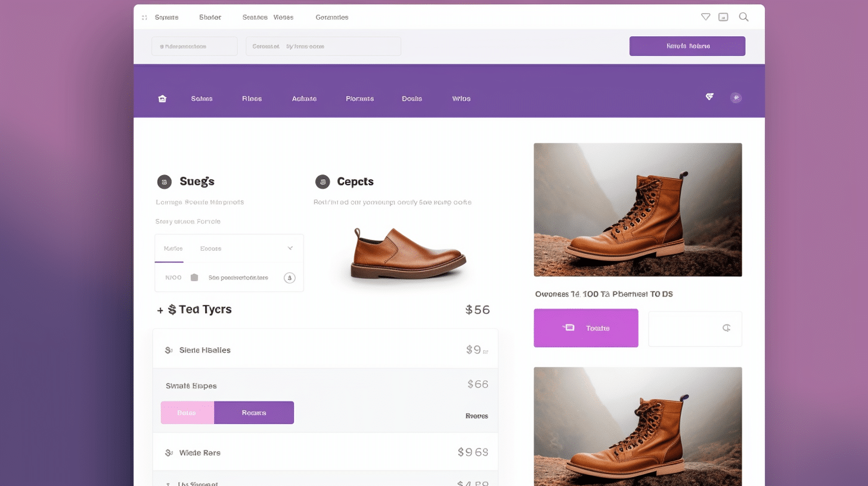Select the brown loafer shoe image
This screenshot has height=486, width=868.
pyautogui.click(x=408, y=254)
